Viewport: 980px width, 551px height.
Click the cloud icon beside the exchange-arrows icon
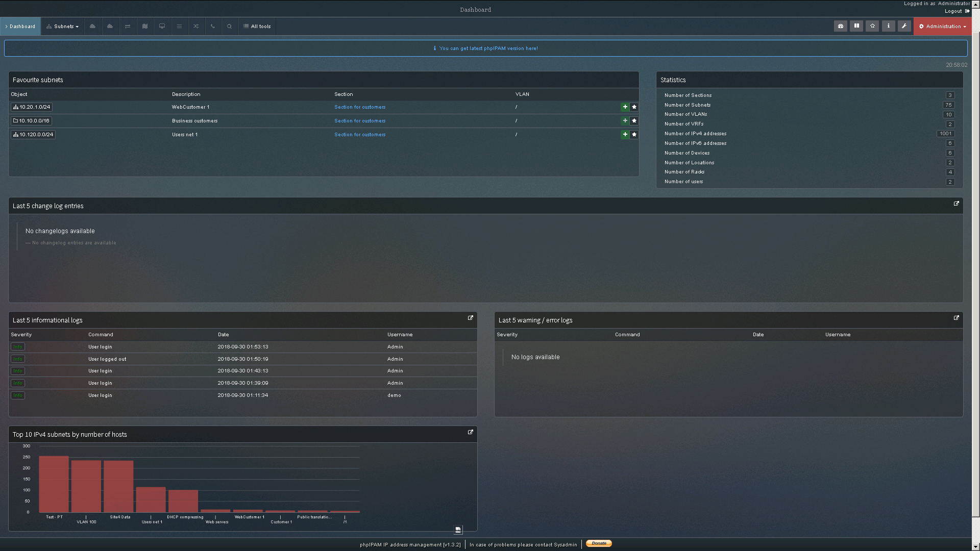(110, 27)
